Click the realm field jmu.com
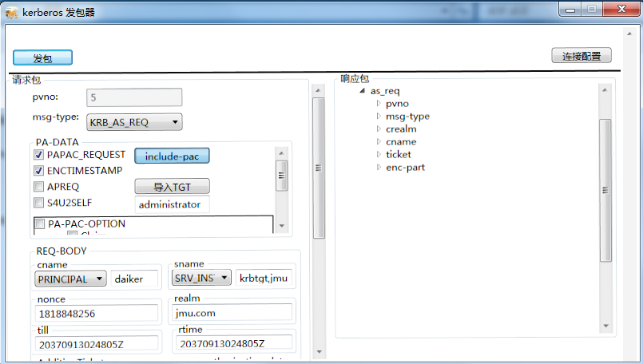The width and height of the screenshot is (643, 364). 232,313
